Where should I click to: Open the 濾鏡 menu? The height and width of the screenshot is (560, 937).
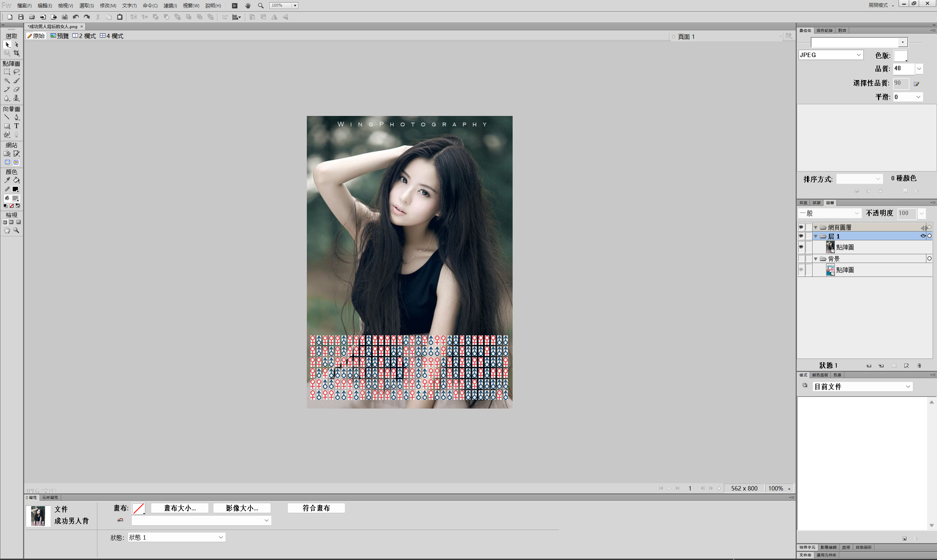[x=170, y=5]
